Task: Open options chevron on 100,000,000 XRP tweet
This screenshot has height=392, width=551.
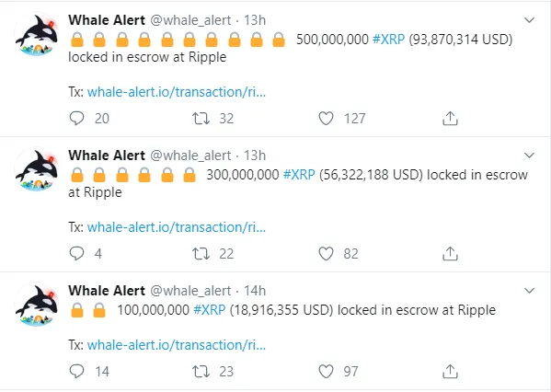Action: point(529,291)
